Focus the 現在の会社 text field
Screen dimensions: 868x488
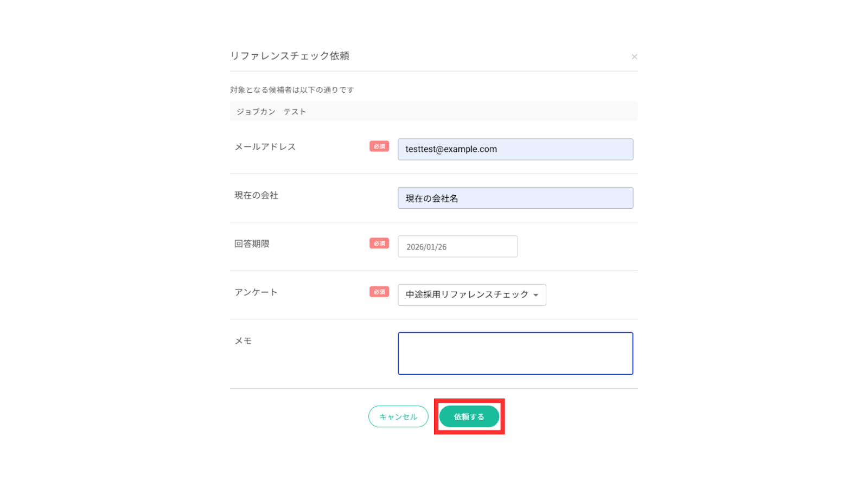tap(515, 198)
